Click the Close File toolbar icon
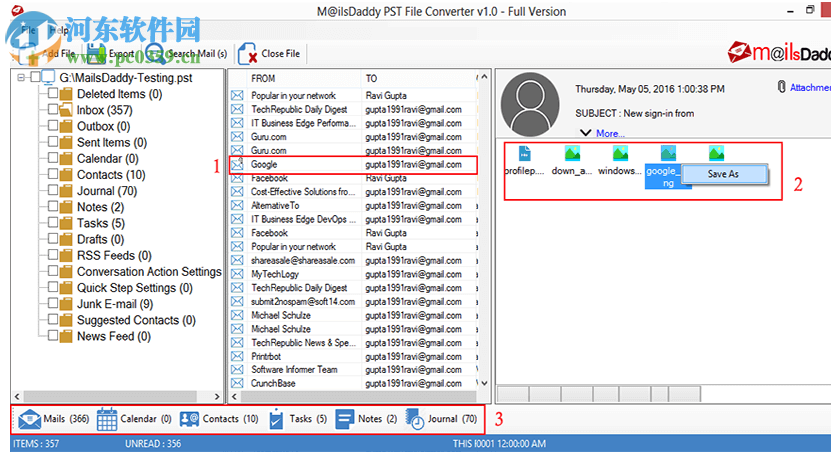The image size is (831, 465). (x=247, y=54)
